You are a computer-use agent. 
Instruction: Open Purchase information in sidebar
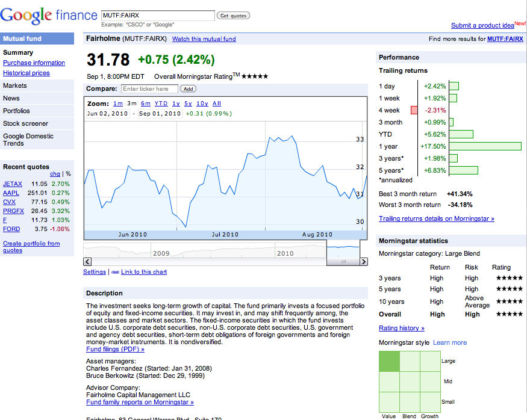pyautogui.click(x=34, y=63)
